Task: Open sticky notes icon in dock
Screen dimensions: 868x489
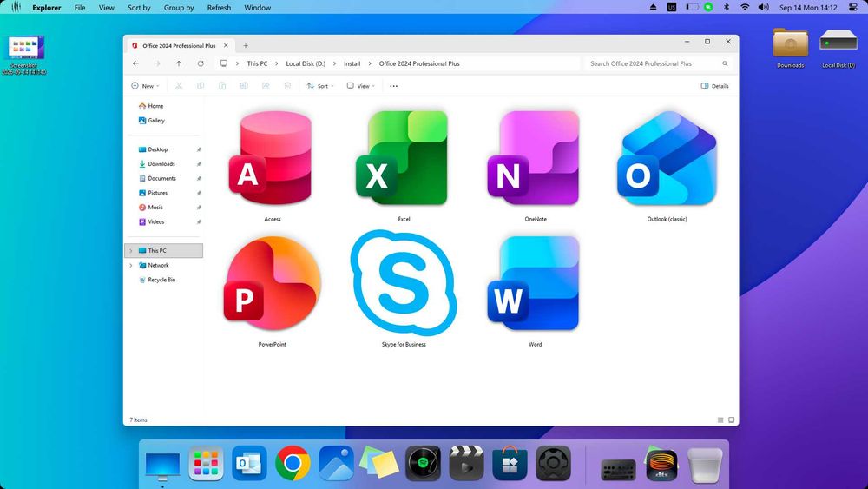Action: point(379,463)
